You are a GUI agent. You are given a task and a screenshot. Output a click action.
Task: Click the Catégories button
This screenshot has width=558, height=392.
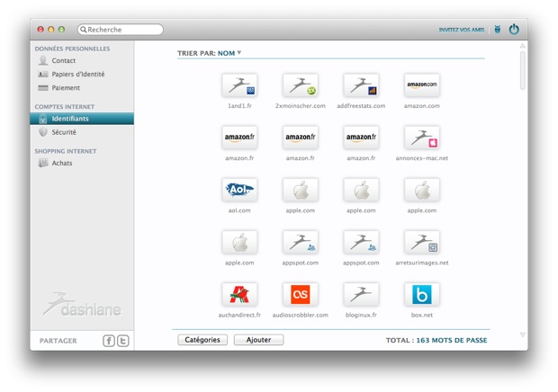[x=202, y=340]
